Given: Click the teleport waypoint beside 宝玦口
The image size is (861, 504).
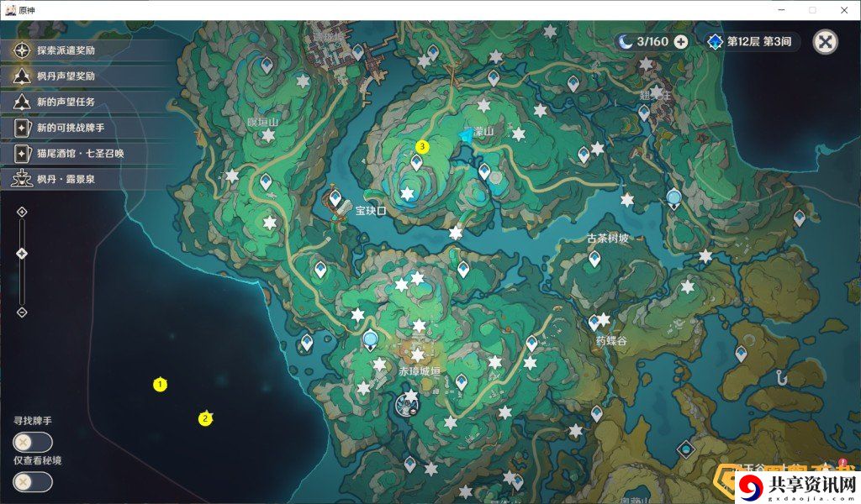Looking at the screenshot, I should point(335,198).
